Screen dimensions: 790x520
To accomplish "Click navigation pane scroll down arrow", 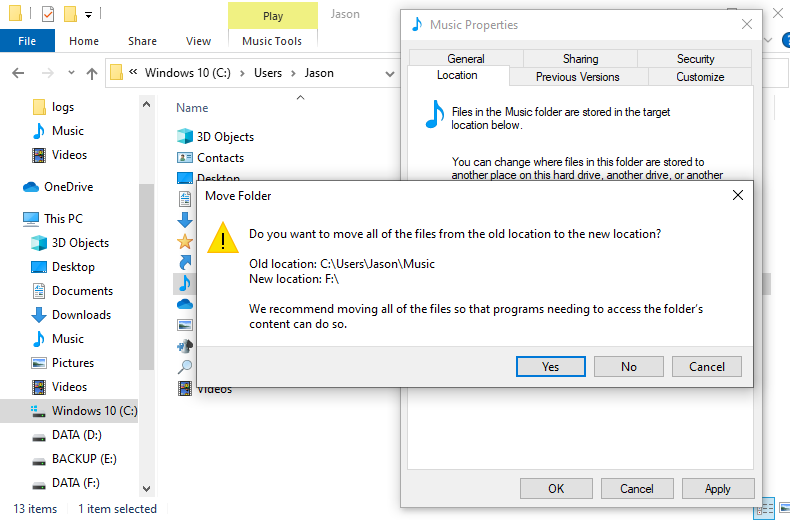I will pos(147,489).
